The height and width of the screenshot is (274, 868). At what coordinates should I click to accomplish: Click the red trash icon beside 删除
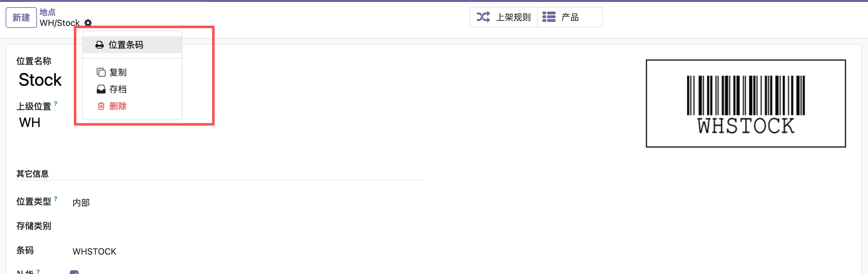[101, 106]
